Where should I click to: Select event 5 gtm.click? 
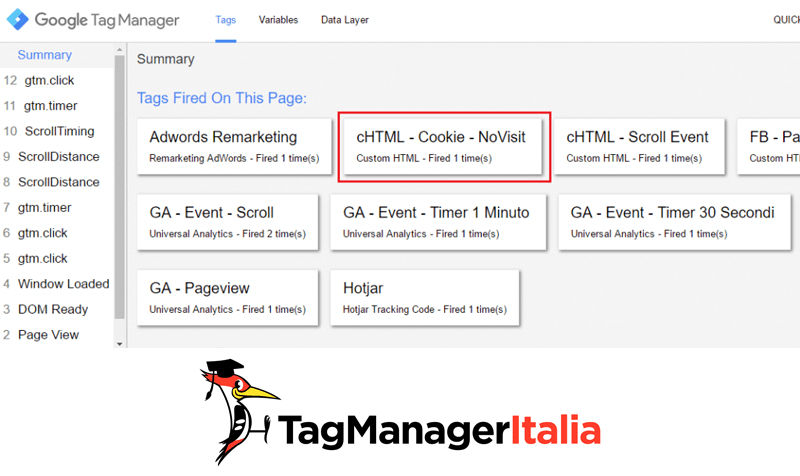coord(35,259)
